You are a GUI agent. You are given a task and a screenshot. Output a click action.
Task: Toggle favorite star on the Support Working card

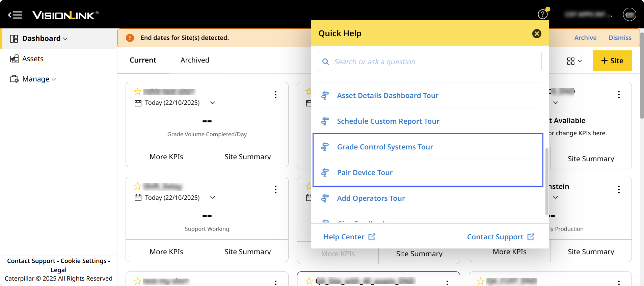pyautogui.click(x=138, y=186)
